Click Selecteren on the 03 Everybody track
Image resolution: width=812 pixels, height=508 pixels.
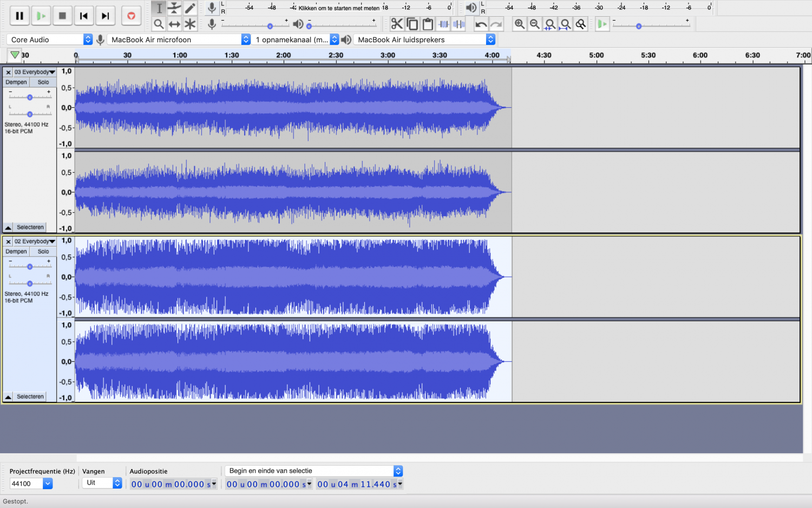30,227
